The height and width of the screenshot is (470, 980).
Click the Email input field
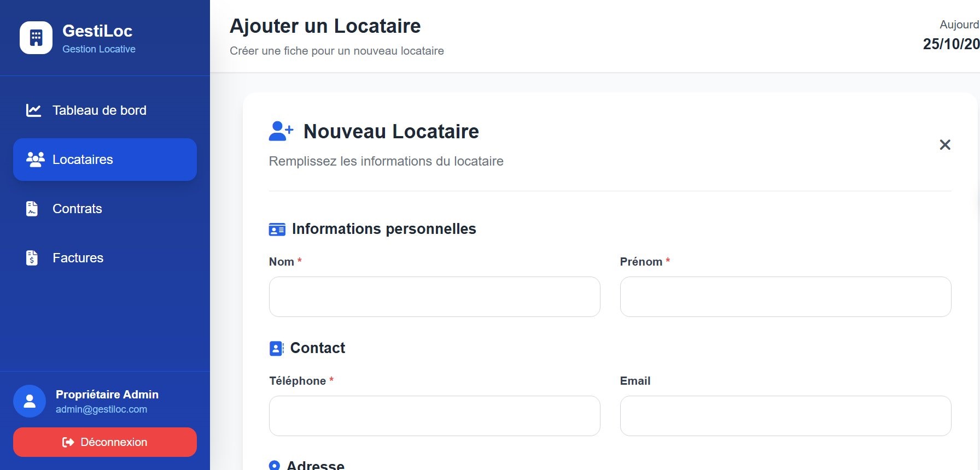(x=785, y=416)
